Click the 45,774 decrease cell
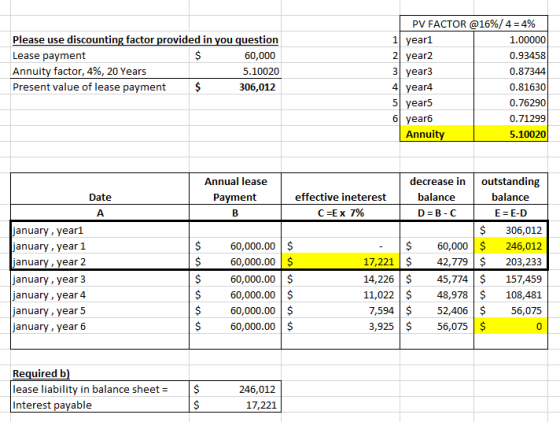The image size is (560, 422). (x=437, y=279)
